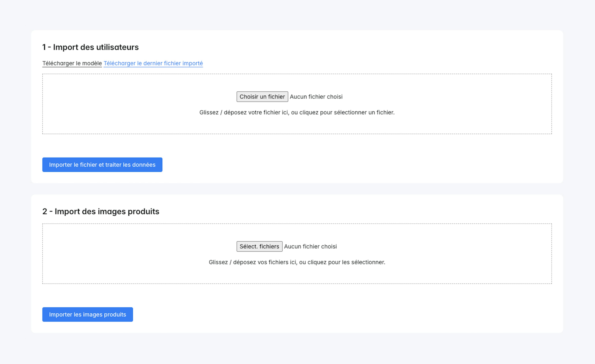Click the heading '1 - Import des utilisateurs'
This screenshot has height=364, width=595.
coord(90,47)
